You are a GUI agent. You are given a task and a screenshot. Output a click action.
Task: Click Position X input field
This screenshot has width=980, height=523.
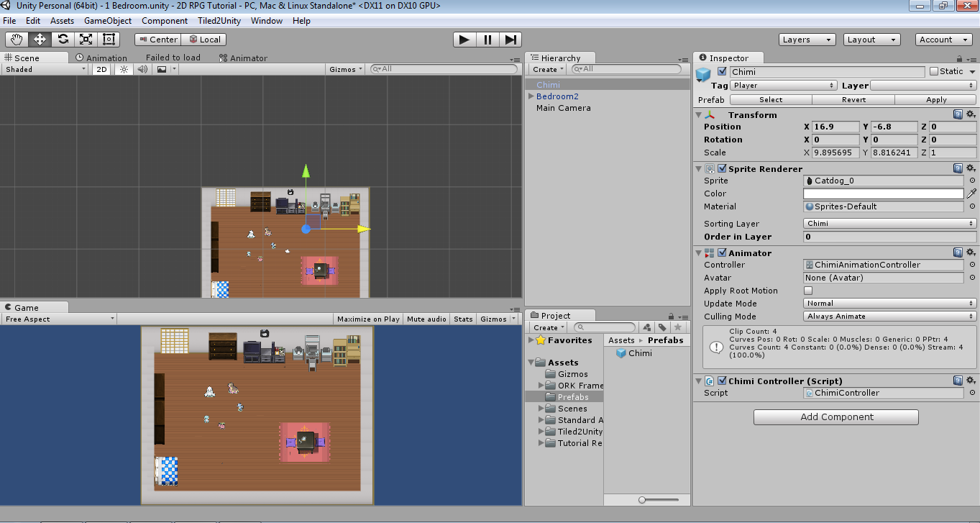point(835,127)
